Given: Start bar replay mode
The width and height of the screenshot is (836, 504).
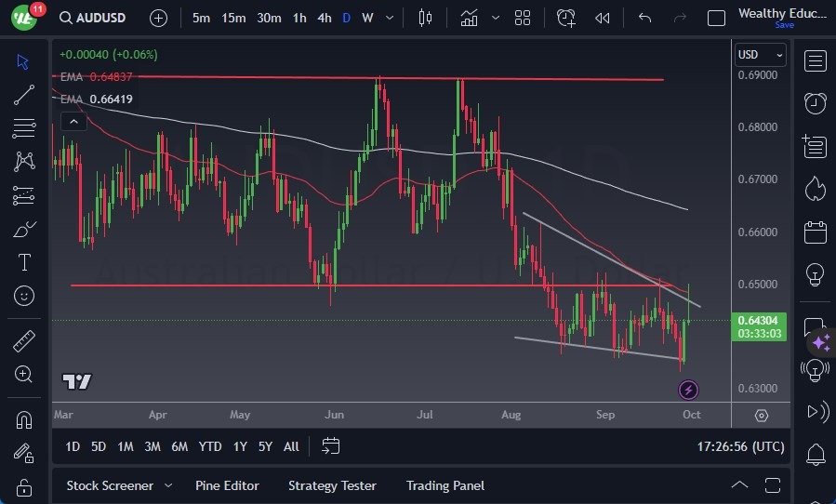Looking at the screenshot, I should pos(603,18).
